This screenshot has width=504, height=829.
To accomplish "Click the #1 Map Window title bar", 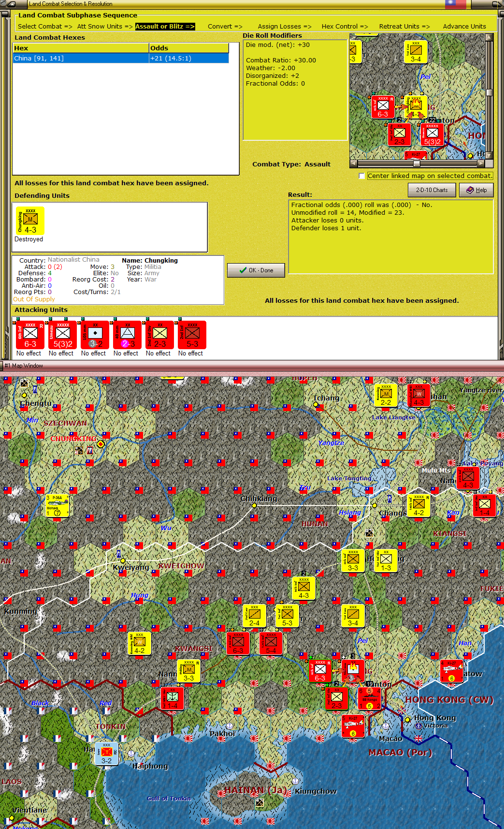I will click(252, 366).
